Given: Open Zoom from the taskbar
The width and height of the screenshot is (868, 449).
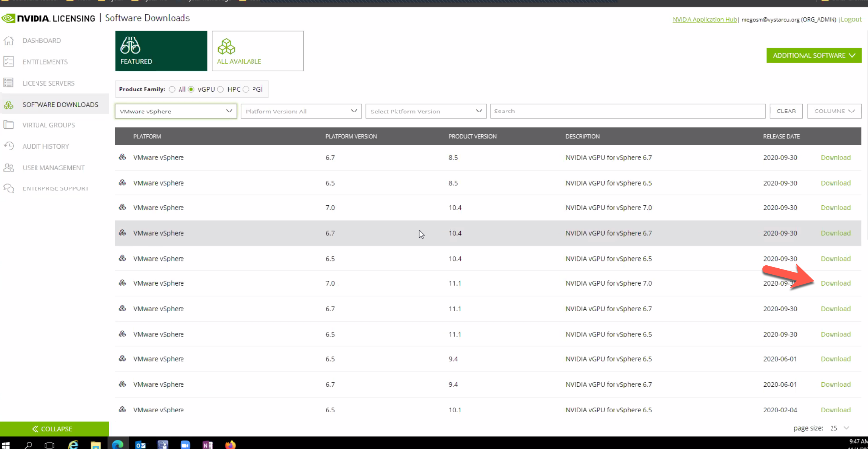Looking at the screenshot, I should [185, 445].
